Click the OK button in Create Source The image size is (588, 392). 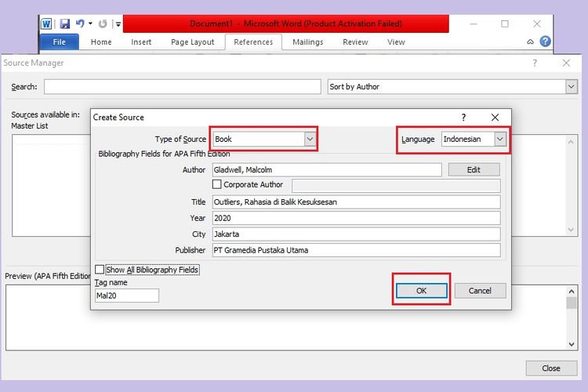tap(422, 291)
